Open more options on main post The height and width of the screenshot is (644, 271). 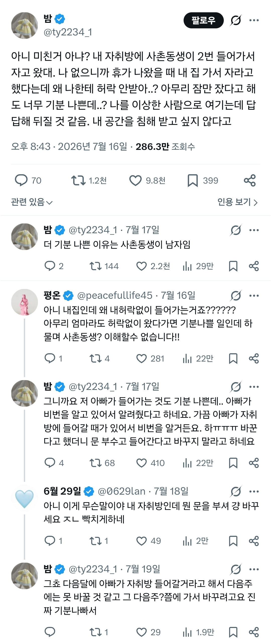[254, 20]
